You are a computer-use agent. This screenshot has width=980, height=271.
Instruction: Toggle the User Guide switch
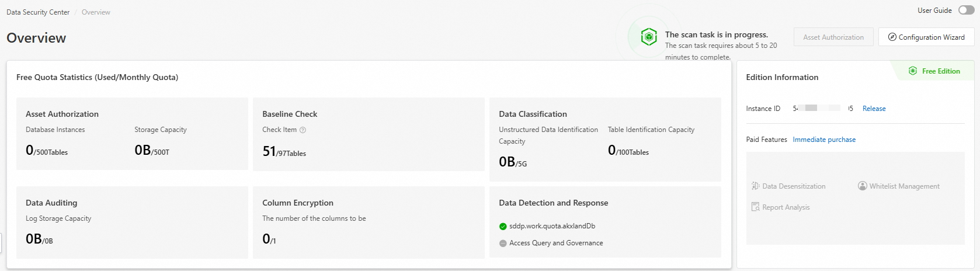966,11
